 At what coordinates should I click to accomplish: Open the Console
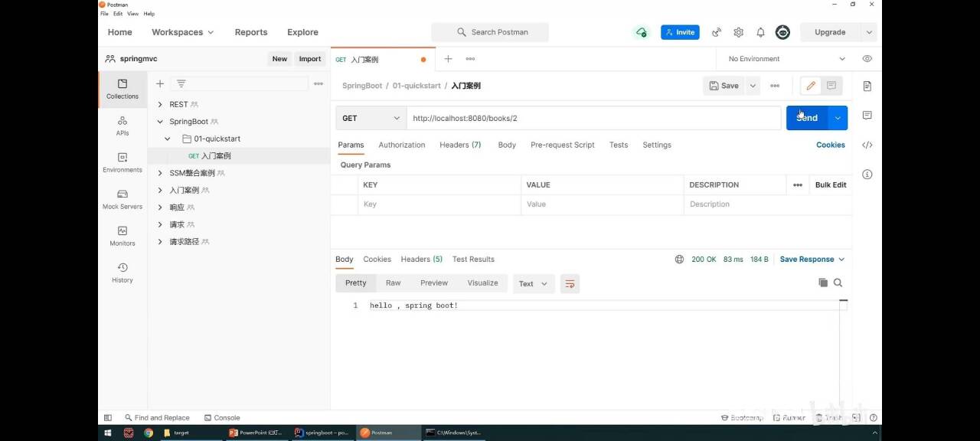222,418
